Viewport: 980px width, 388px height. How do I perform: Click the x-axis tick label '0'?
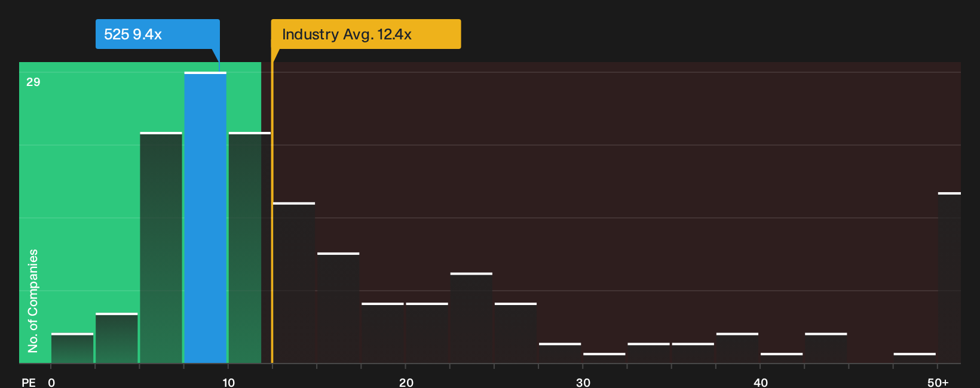[x=51, y=383]
